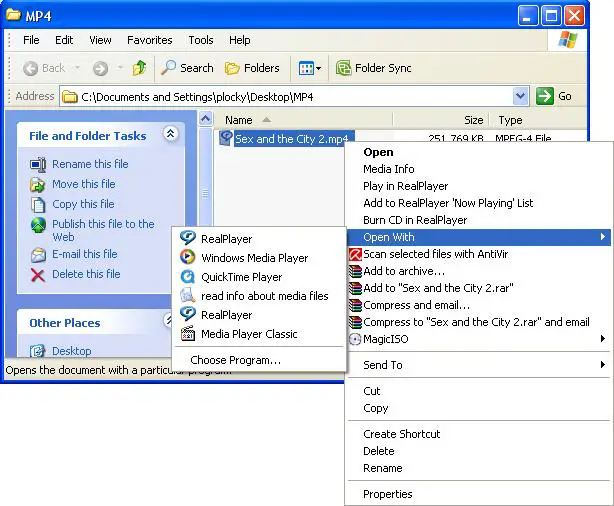Select Add to RealPlayer 'Now Playing' List
This screenshot has width=614, height=506.
[x=479, y=203]
